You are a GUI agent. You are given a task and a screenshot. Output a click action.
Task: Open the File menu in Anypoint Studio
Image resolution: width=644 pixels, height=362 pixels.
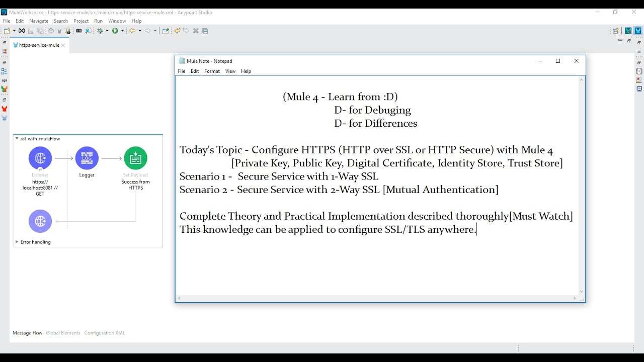click(x=7, y=21)
